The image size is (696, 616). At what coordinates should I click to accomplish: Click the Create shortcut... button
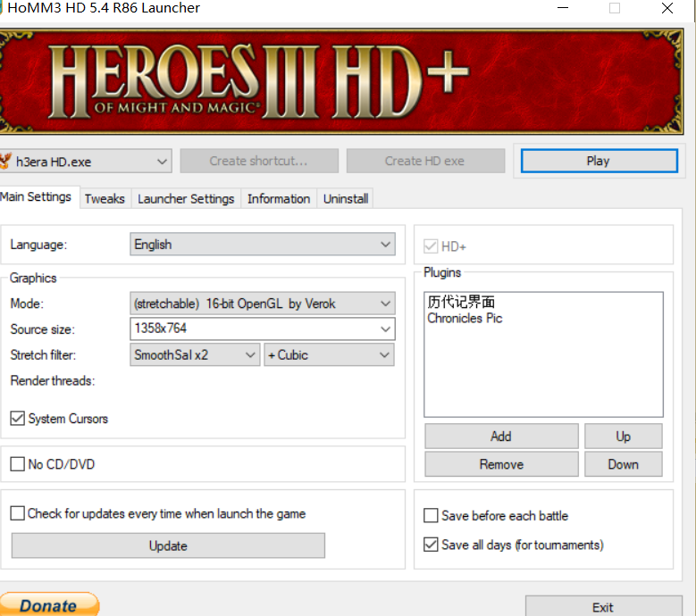coord(259,161)
